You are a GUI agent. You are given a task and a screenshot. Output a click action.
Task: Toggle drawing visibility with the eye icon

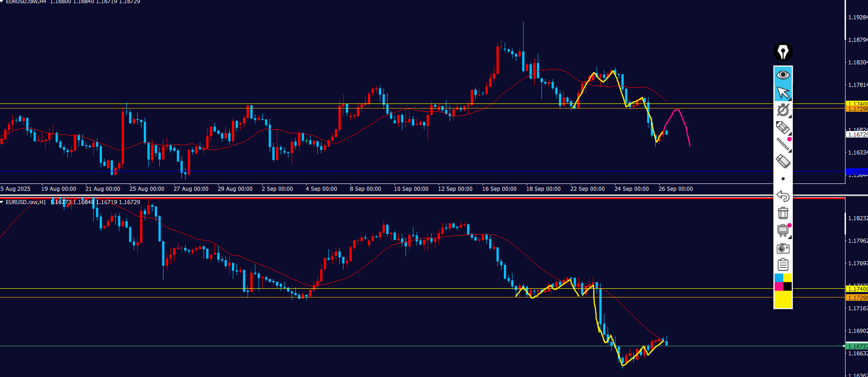point(783,74)
